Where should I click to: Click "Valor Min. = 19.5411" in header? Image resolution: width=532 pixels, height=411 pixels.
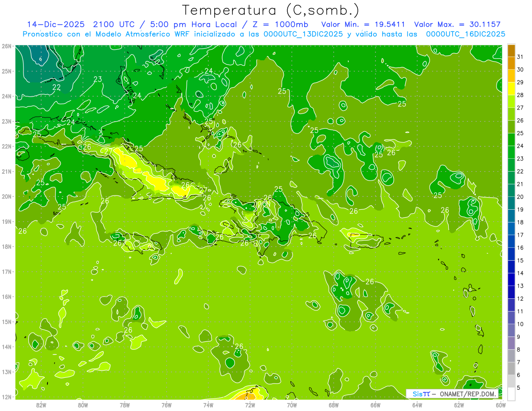pyautogui.click(x=364, y=24)
